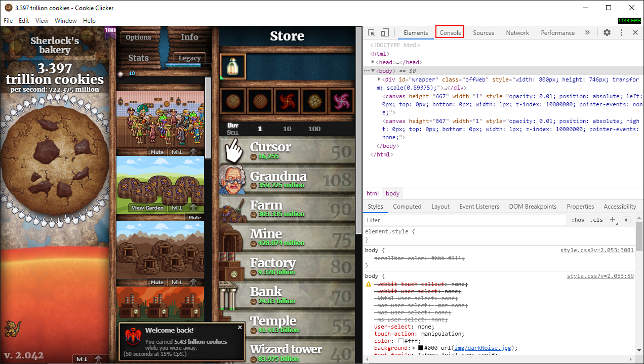Switch to the Sources tab
644x364 pixels.
tap(484, 32)
